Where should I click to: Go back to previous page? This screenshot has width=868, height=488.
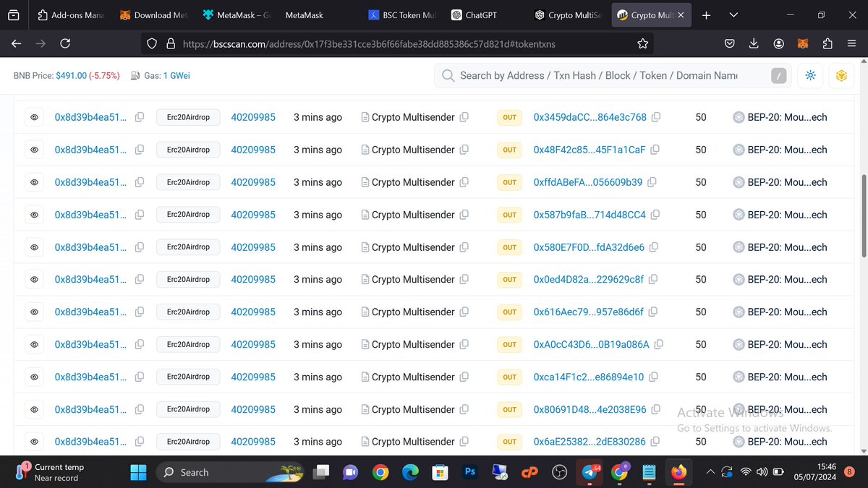coord(16,43)
